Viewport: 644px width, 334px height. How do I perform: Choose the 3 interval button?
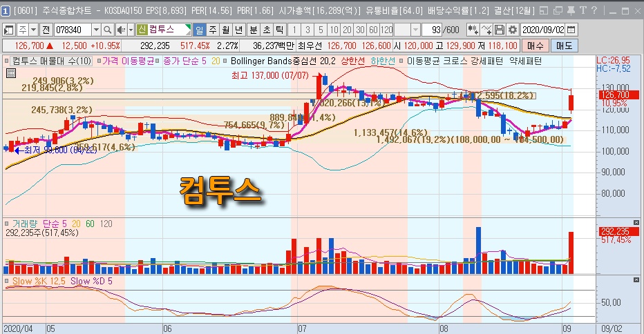point(307,30)
